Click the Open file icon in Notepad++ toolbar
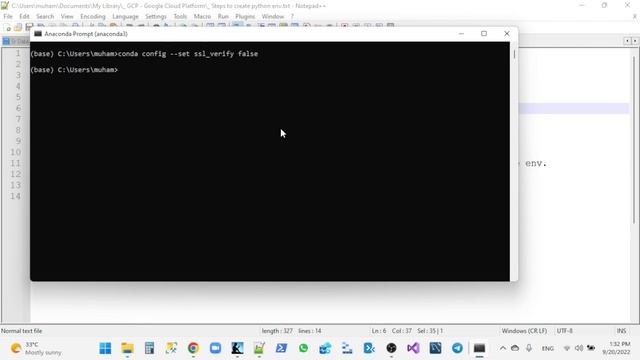640x360 pixels. click(18, 27)
